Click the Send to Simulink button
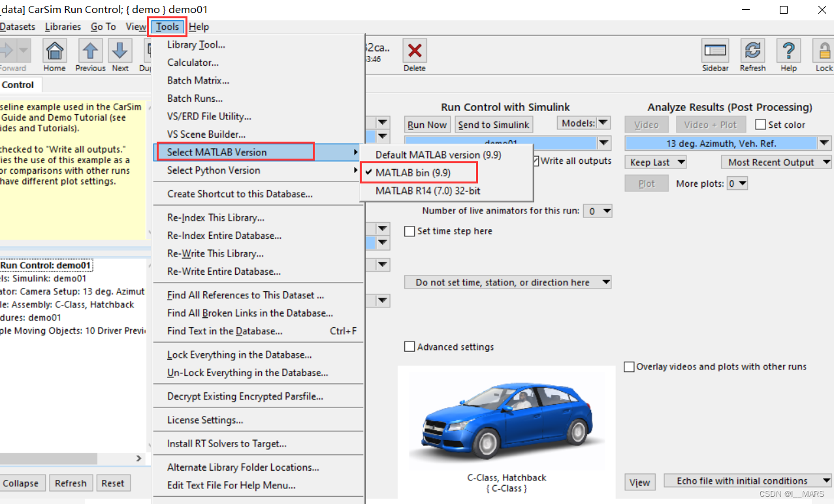 click(x=494, y=125)
